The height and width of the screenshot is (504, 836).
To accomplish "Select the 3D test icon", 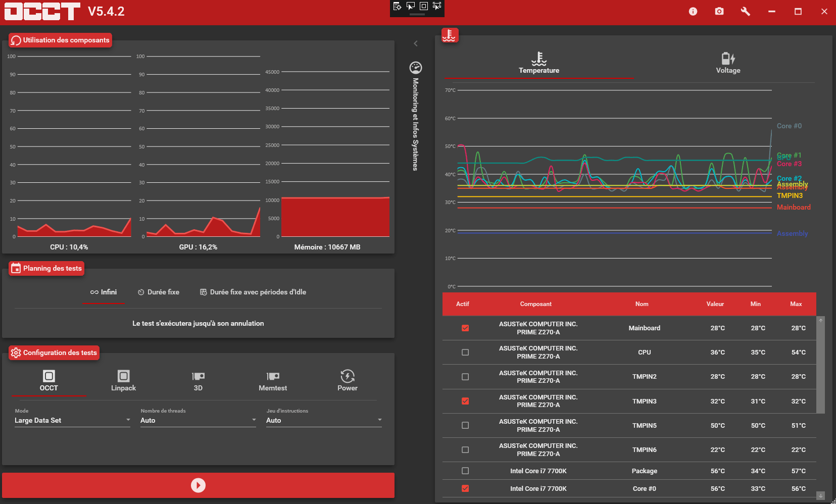I will pyautogui.click(x=198, y=376).
